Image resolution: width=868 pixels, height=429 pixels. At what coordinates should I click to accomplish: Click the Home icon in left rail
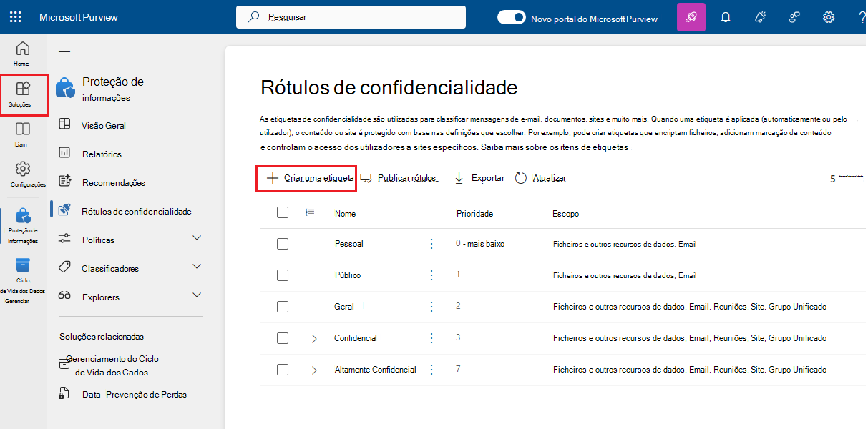coord(23,53)
